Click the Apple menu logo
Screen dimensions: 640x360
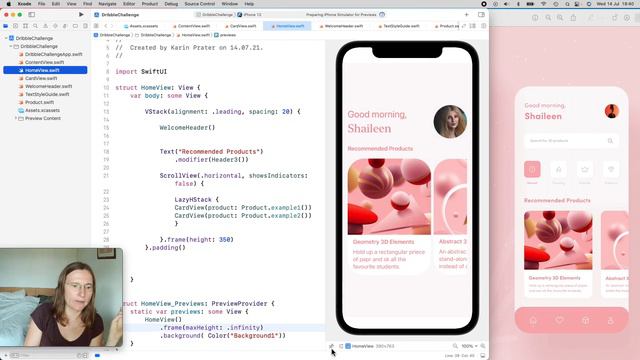9,4
